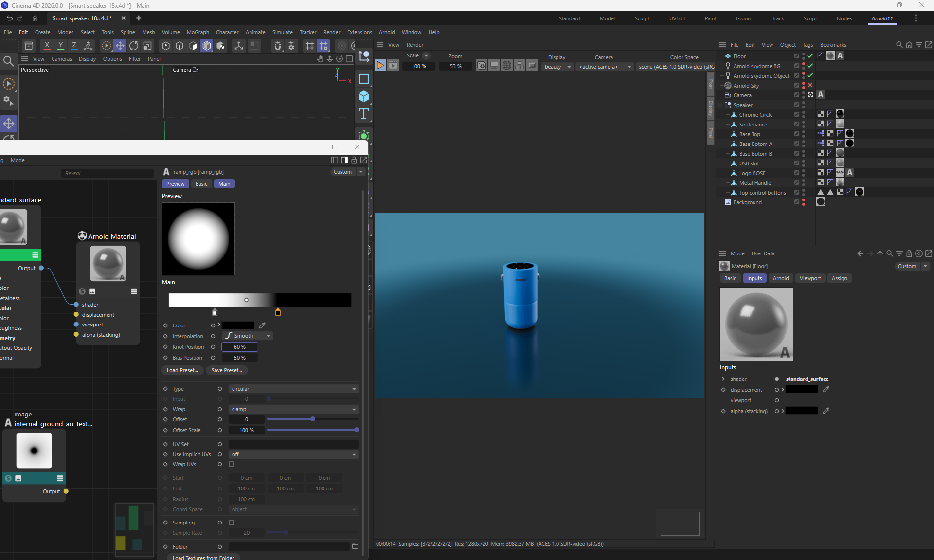Switch to the Arnold tab in material attributes
The height and width of the screenshot is (560, 934).
[780, 278]
